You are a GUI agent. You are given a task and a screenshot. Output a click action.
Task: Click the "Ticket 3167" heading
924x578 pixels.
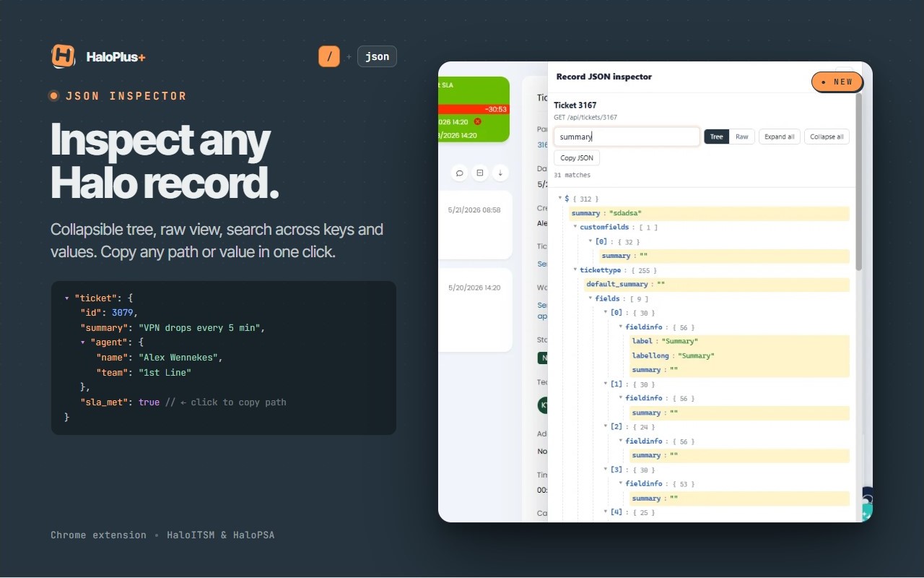[x=575, y=105]
